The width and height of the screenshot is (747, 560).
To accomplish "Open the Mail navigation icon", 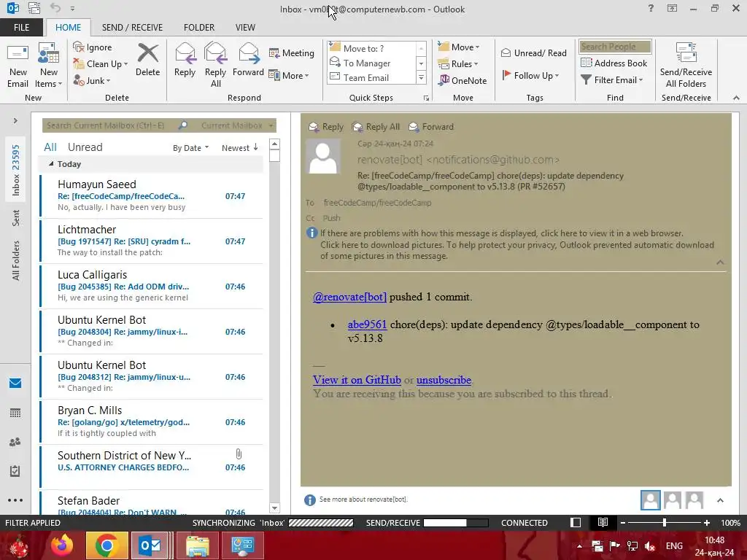I will coord(15,384).
